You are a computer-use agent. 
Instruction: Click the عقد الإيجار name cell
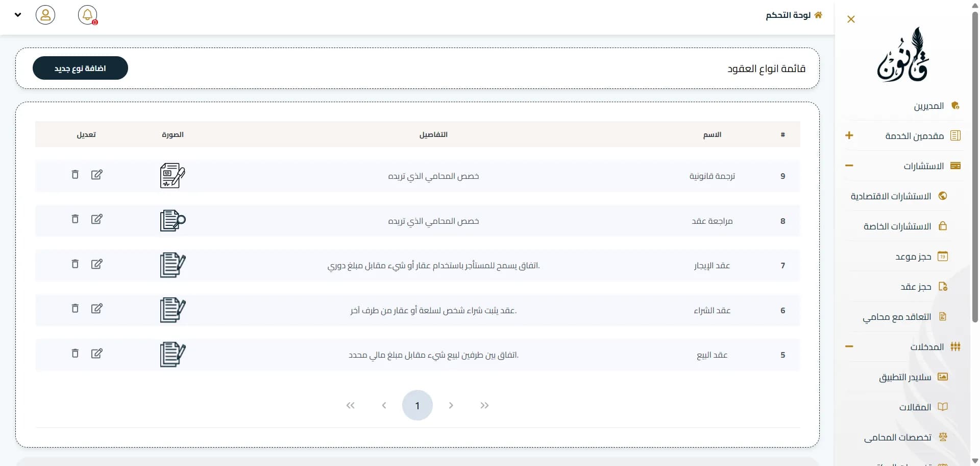[712, 265]
